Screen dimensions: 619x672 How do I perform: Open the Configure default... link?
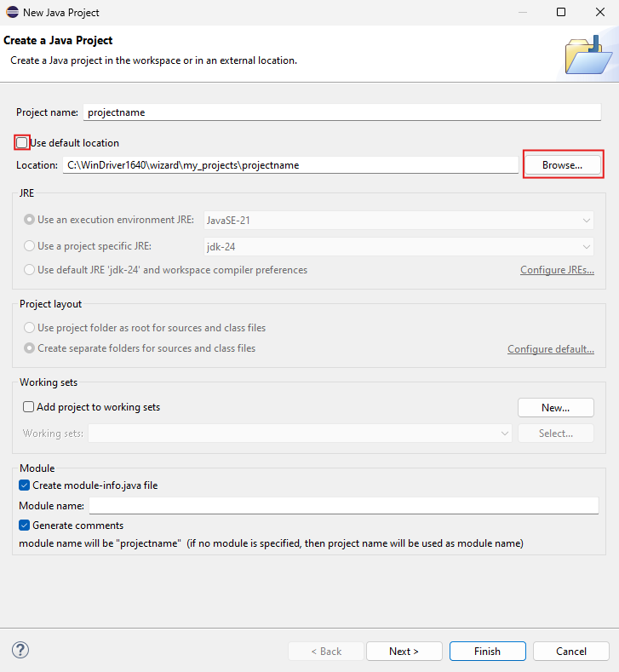[x=550, y=349]
